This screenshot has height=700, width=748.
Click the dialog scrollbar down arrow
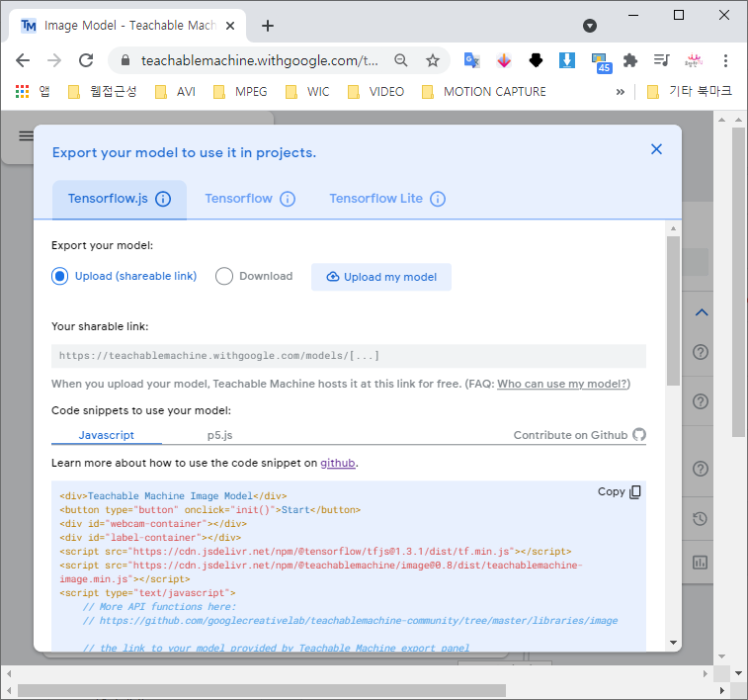tap(673, 643)
